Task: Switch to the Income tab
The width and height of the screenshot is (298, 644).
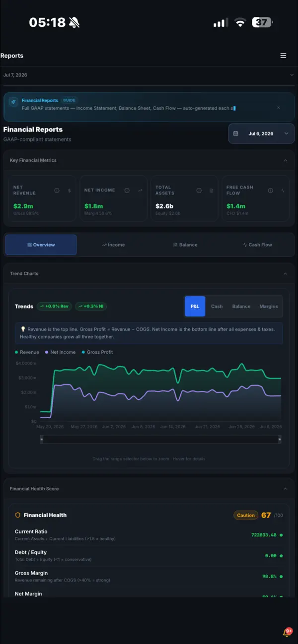Action: coord(113,245)
